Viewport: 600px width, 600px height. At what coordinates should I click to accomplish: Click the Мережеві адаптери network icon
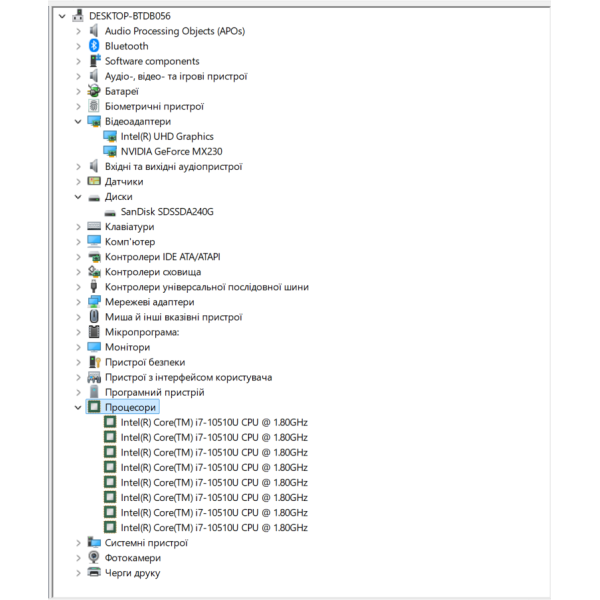pyautogui.click(x=94, y=302)
